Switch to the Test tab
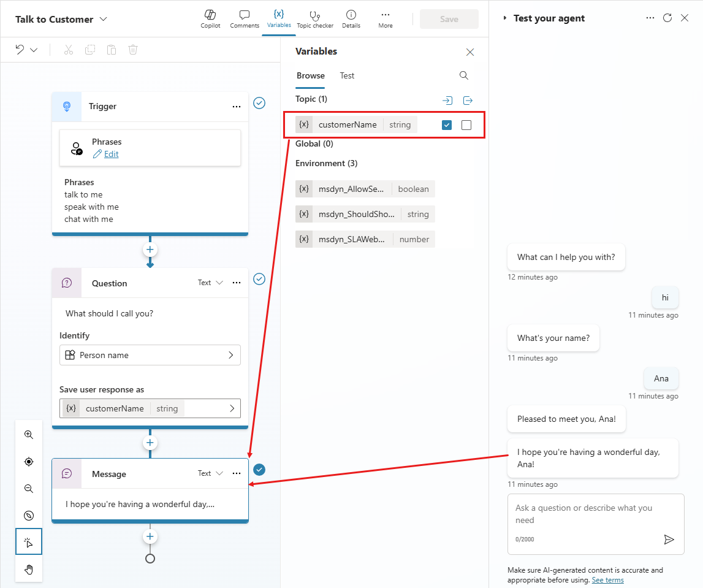Screen dimensions: 703x588 (347, 76)
